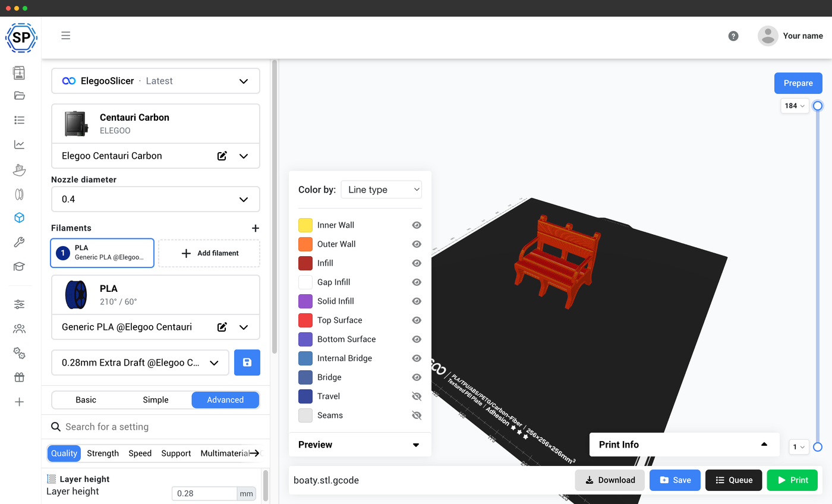Add the print to Queue
Image resolution: width=832 pixels, height=504 pixels.
[734, 480]
